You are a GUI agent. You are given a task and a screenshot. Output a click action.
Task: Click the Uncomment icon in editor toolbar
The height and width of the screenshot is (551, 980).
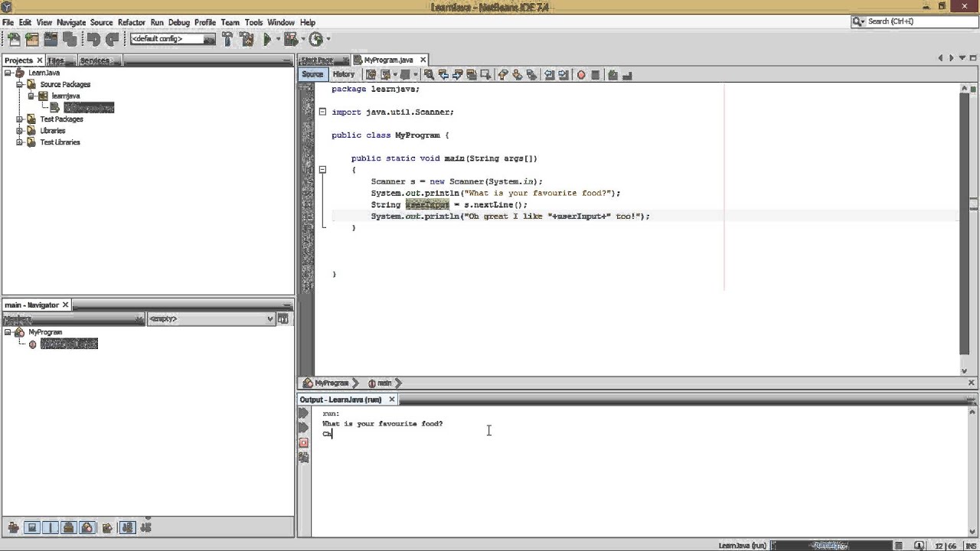click(x=627, y=74)
